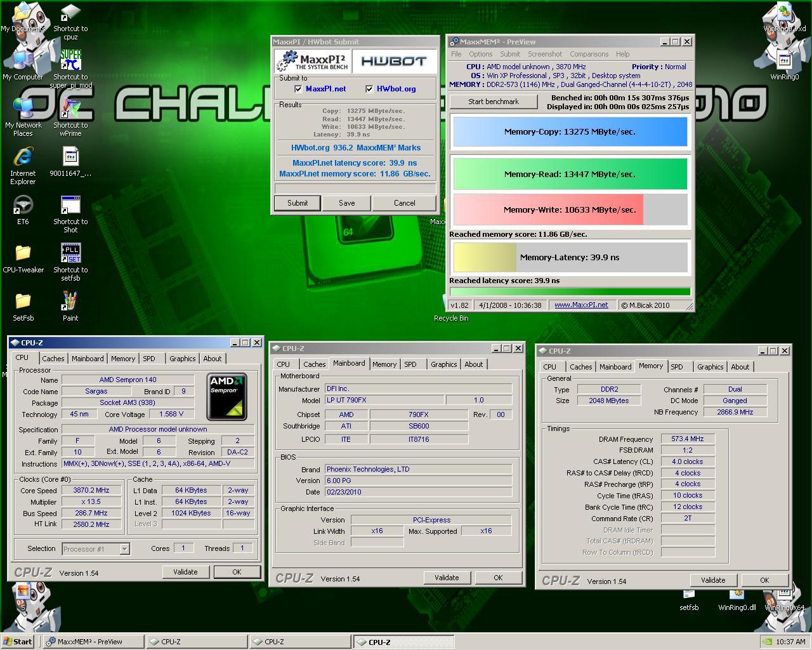
Task: Launch Shortcut to wPrime icon
Action: tap(70, 117)
